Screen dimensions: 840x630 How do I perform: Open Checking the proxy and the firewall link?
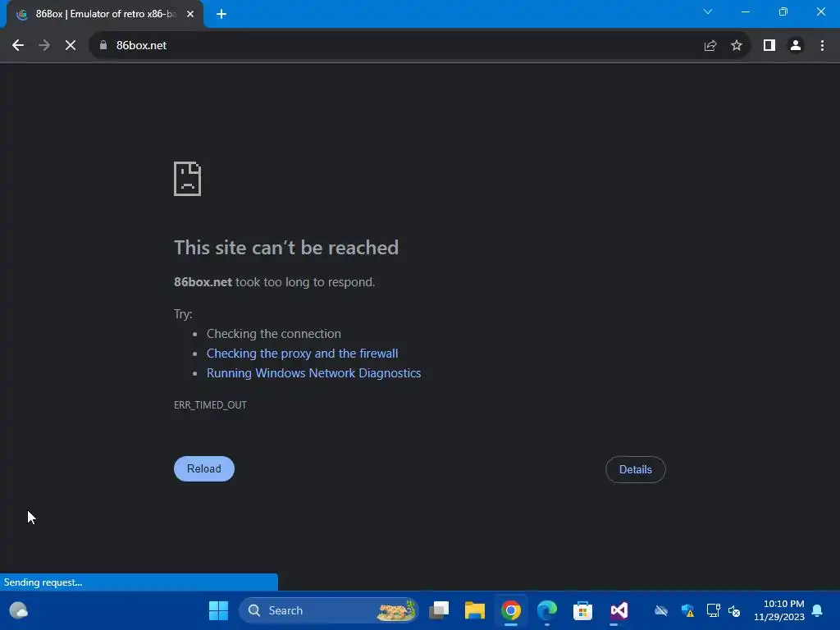point(302,354)
